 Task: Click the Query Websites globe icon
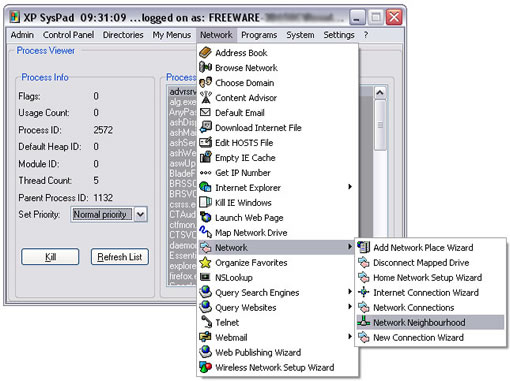click(x=205, y=307)
